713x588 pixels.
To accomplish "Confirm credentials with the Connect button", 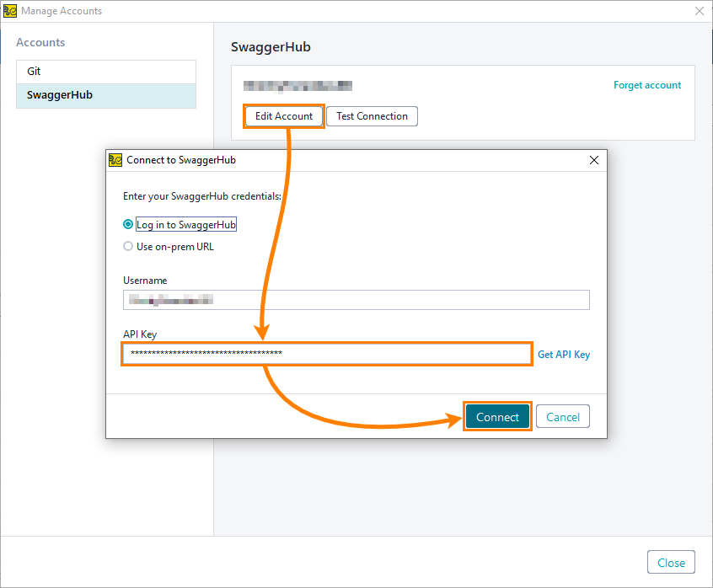I will coord(497,416).
